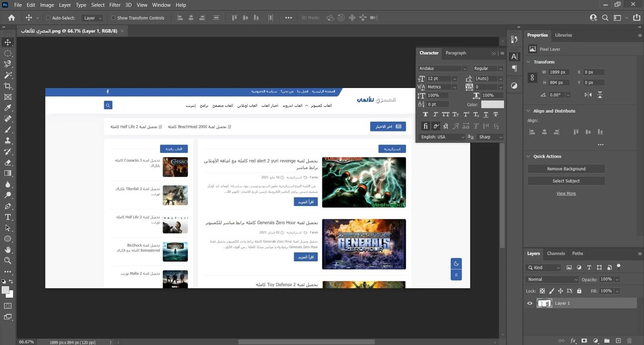Select the Horizontal Type tool
The width and height of the screenshot is (644, 345).
pos(8,217)
